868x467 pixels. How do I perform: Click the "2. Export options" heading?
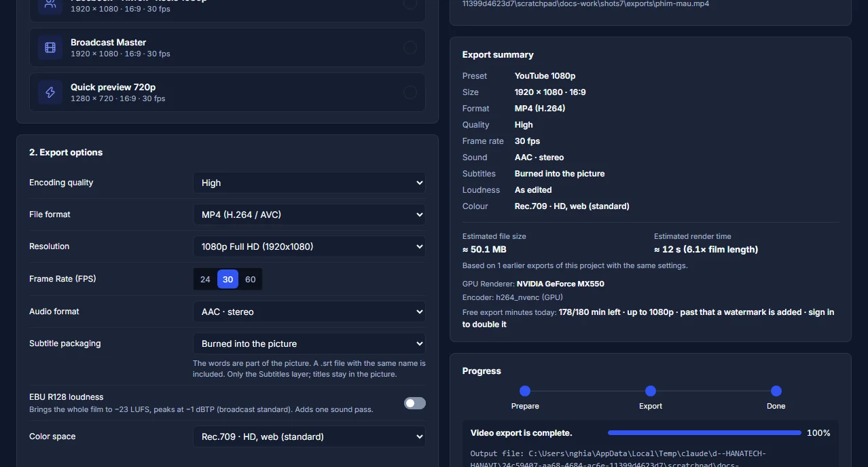pyautogui.click(x=66, y=153)
